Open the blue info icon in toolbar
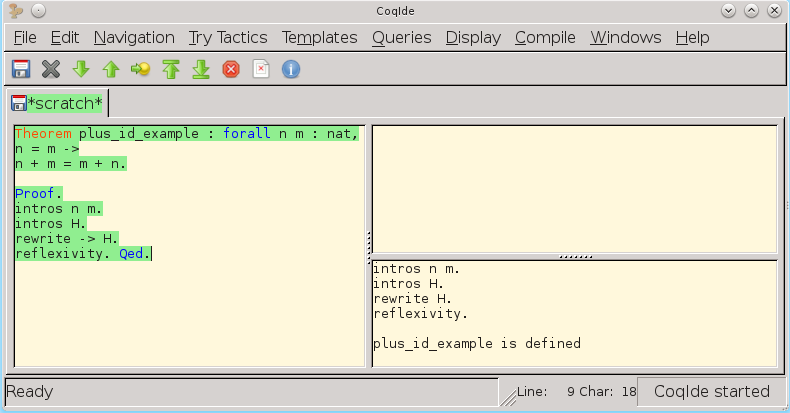 (x=291, y=69)
